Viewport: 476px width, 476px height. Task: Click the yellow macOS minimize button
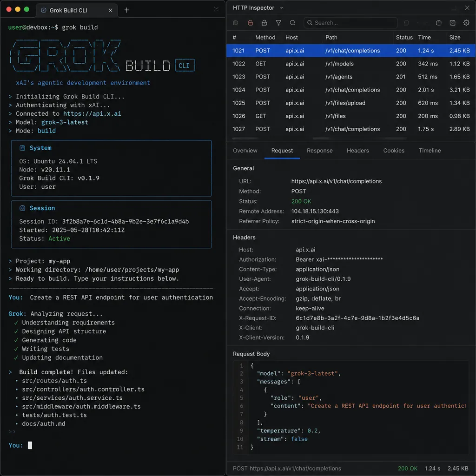point(18,9)
